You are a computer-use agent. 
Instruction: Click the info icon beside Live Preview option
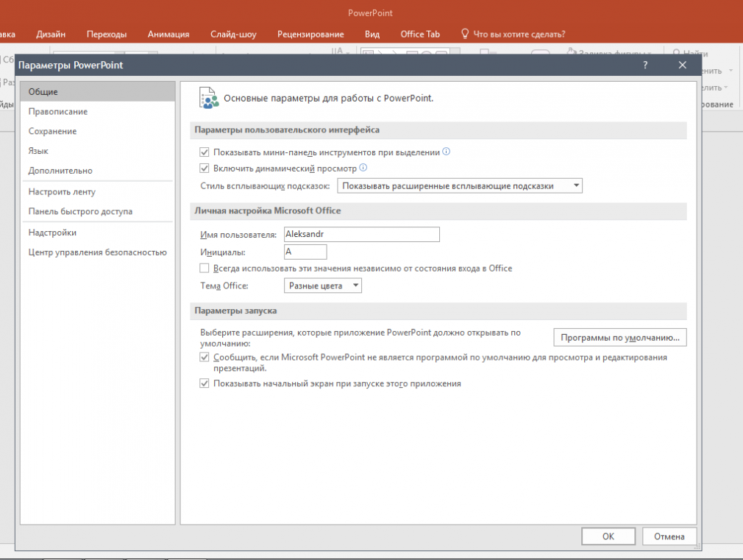pos(363,167)
